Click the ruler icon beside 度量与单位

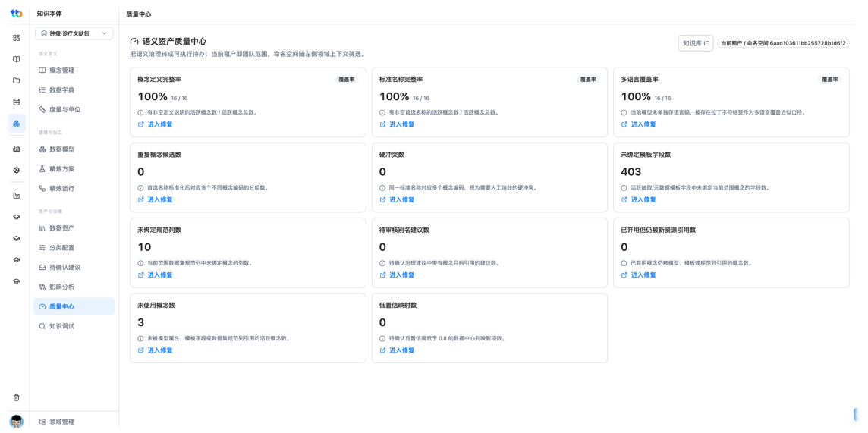pyautogui.click(x=42, y=109)
